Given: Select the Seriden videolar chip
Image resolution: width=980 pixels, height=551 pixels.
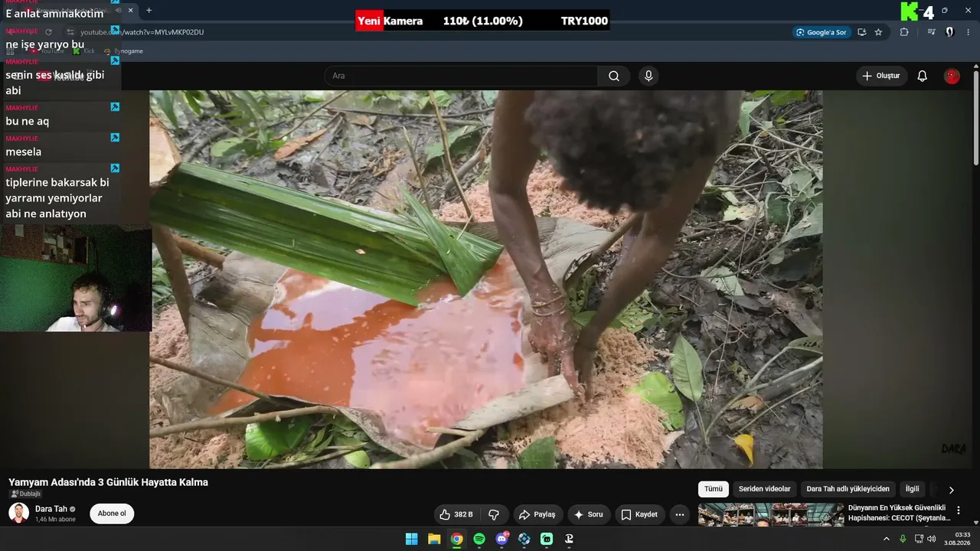Looking at the screenshot, I should pyautogui.click(x=765, y=489).
